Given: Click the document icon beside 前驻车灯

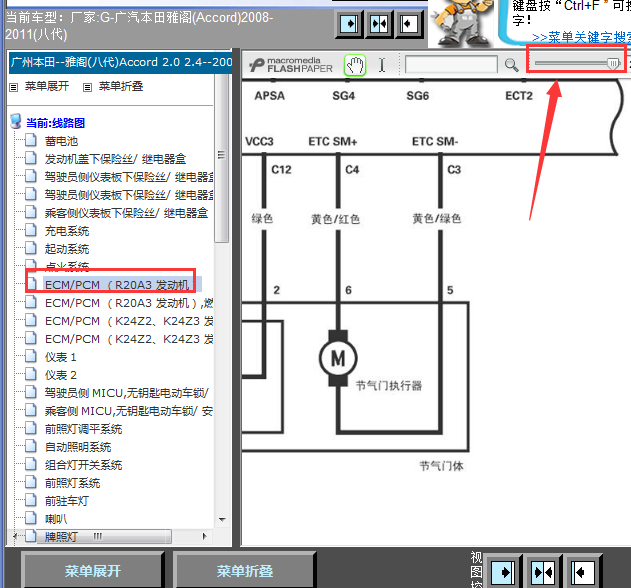Looking at the screenshot, I should [31, 501].
